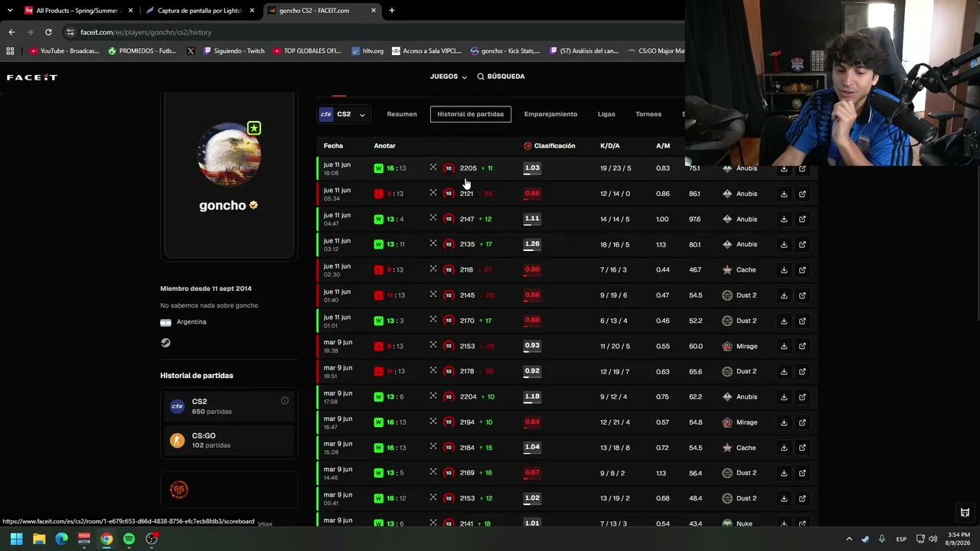
Task: Click the BÚSQUEDA search button
Action: [501, 77]
